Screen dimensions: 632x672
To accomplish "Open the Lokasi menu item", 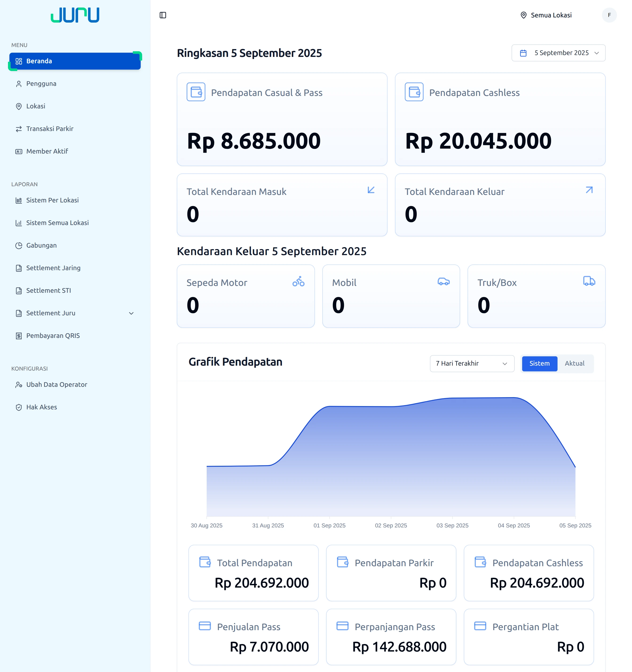I will (75, 107).
